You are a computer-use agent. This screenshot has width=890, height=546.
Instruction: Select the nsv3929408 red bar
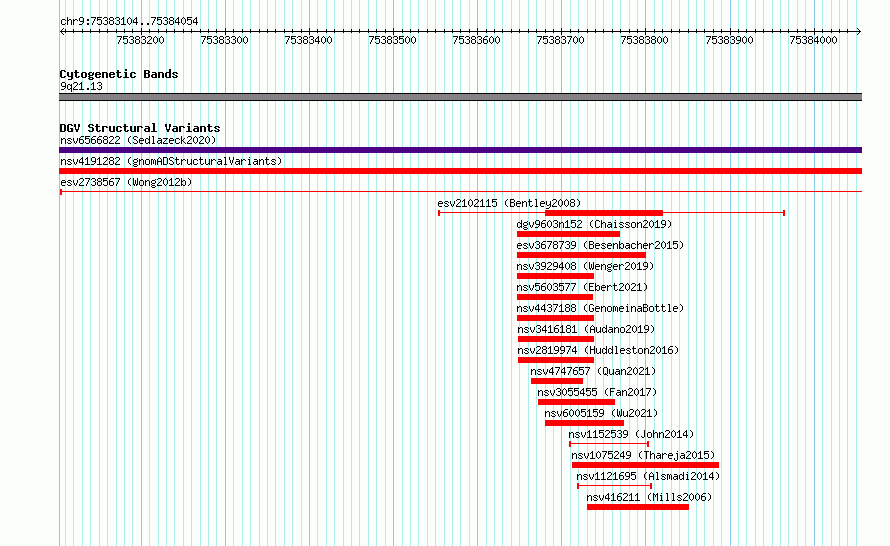tap(555, 276)
